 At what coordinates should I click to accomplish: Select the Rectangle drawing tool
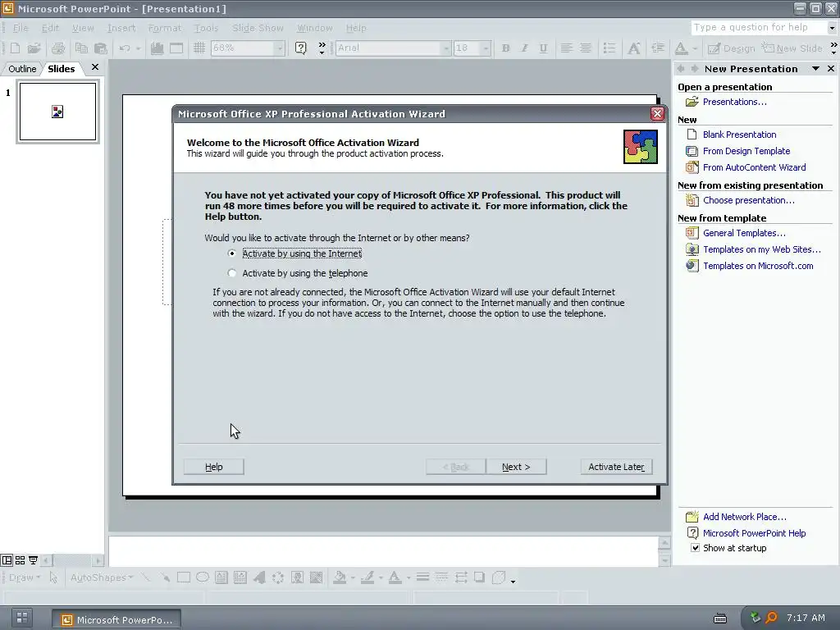point(184,577)
